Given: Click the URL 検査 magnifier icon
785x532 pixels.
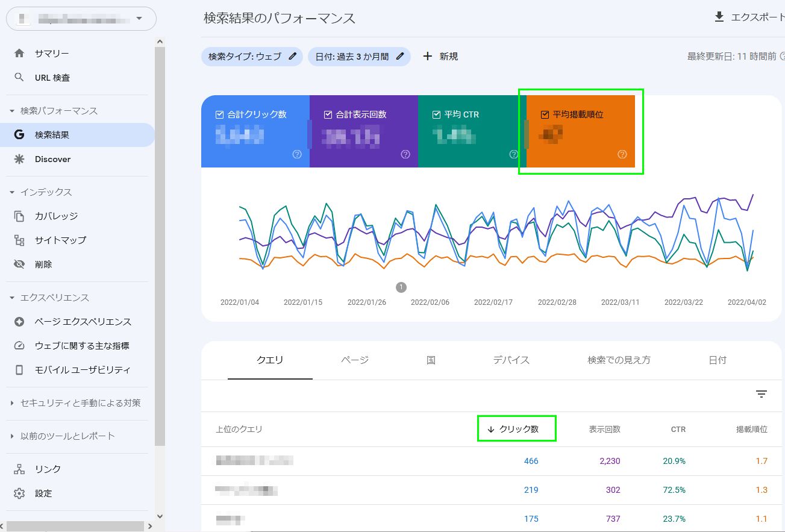Looking at the screenshot, I should pyautogui.click(x=19, y=78).
